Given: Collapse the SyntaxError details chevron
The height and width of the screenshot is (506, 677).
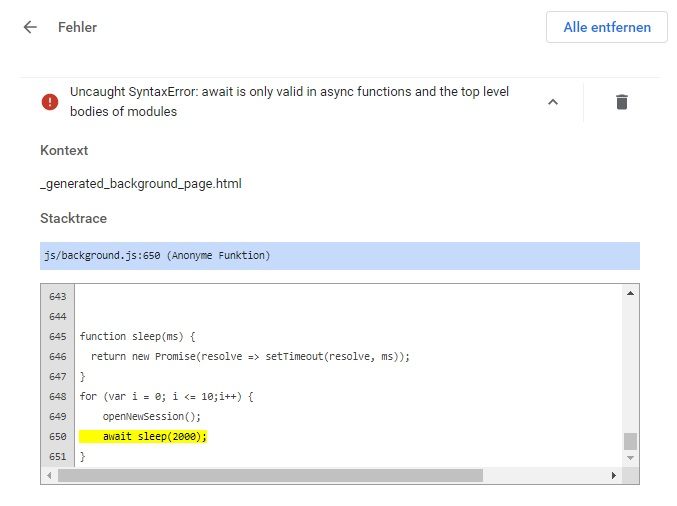Looking at the screenshot, I should coord(553,102).
